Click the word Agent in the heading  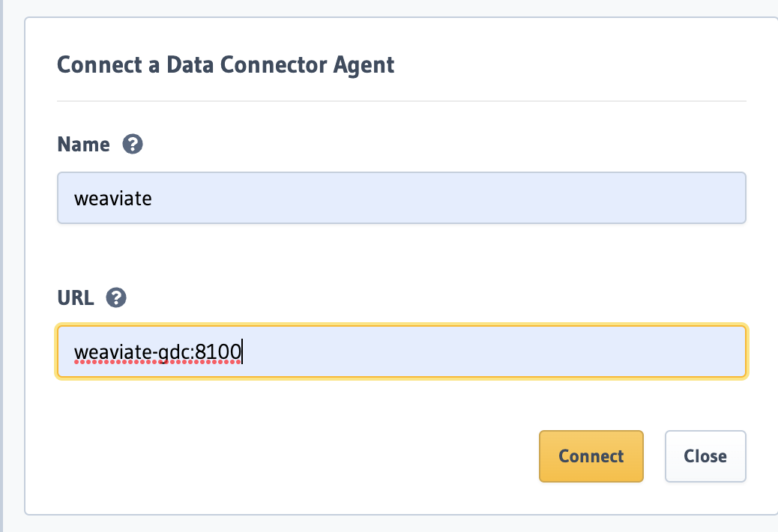click(364, 65)
